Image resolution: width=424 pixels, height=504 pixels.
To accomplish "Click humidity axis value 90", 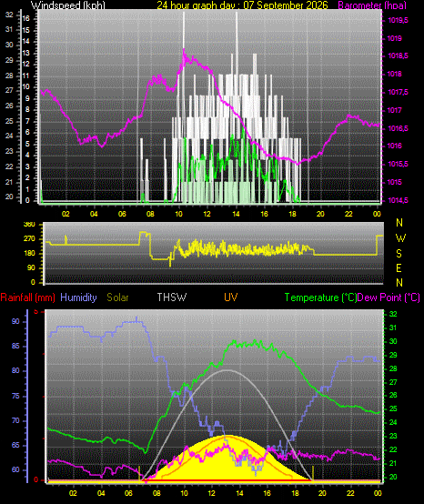I will [x=15, y=322].
